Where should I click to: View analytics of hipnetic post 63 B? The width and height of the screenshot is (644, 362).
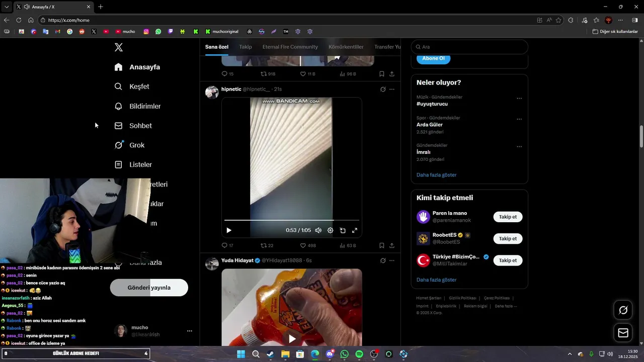click(x=348, y=245)
